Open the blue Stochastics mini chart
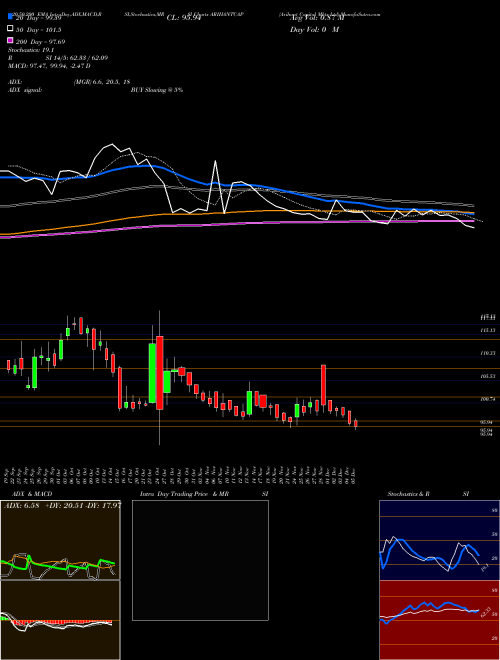The height and width of the screenshot is (660, 500). point(439,540)
